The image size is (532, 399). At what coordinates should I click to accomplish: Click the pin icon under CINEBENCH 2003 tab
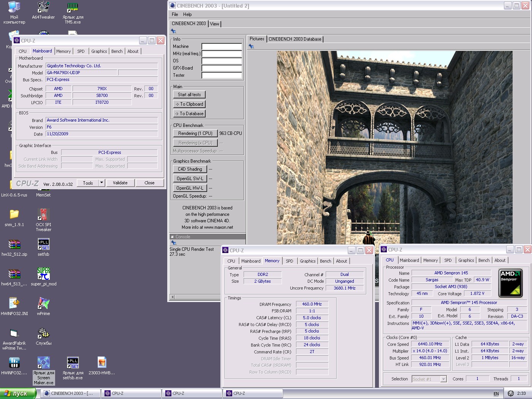click(173, 31)
